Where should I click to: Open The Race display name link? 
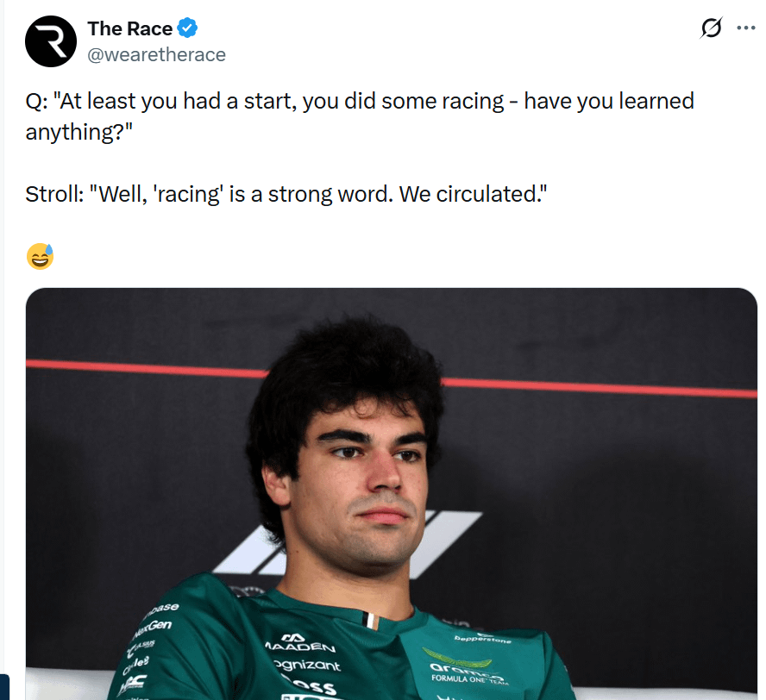point(130,28)
